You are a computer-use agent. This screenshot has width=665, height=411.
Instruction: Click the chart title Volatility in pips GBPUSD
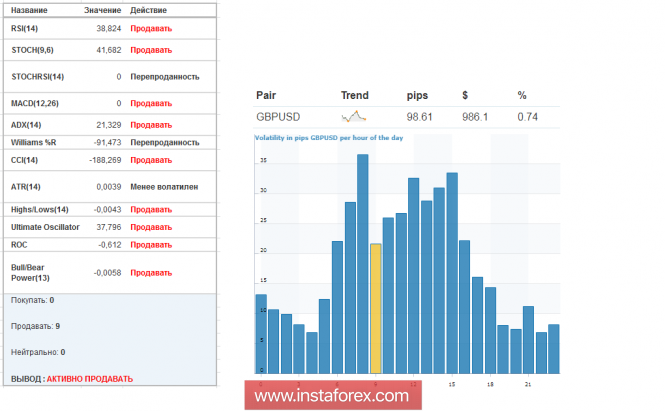point(328,138)
